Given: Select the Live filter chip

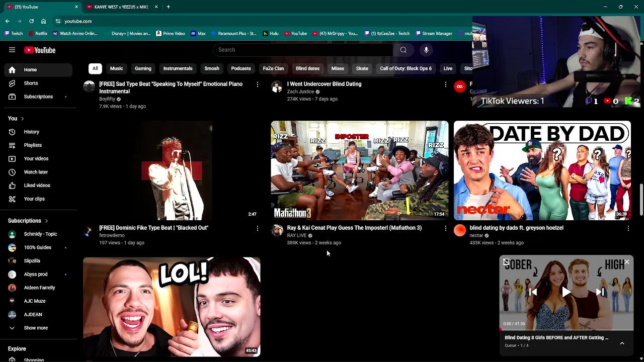Looking at the screenshot, I should point(448,68).
